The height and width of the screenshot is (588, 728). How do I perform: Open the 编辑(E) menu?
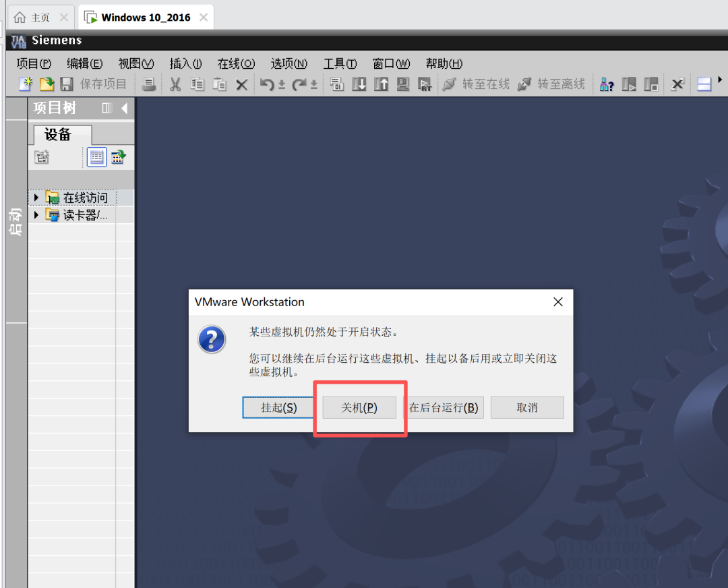84,63
